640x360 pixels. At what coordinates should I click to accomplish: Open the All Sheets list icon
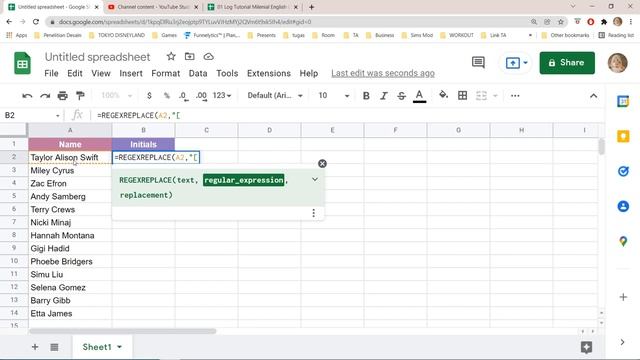tap(54, 347)
